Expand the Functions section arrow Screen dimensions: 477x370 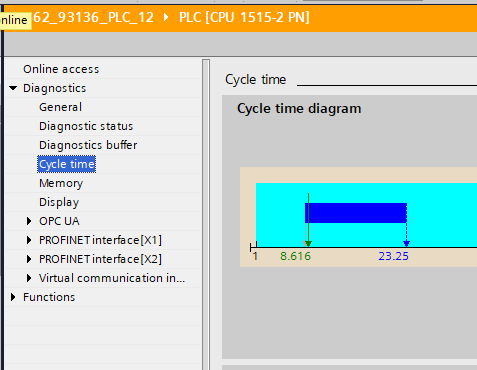[x=13, y=297]
